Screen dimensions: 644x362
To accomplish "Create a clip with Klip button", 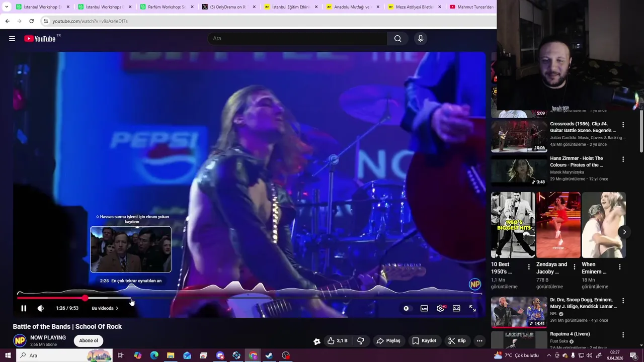I will click(457, 341).
